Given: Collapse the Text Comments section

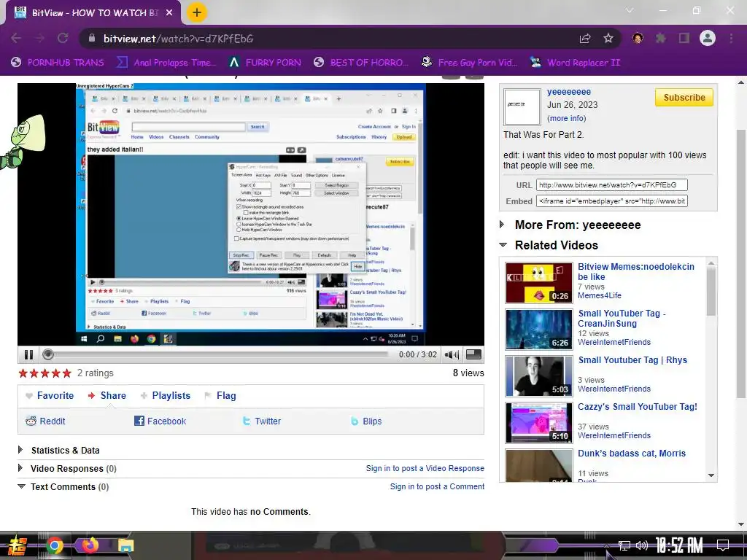Looking at the screenshot, I should point(63,486).
